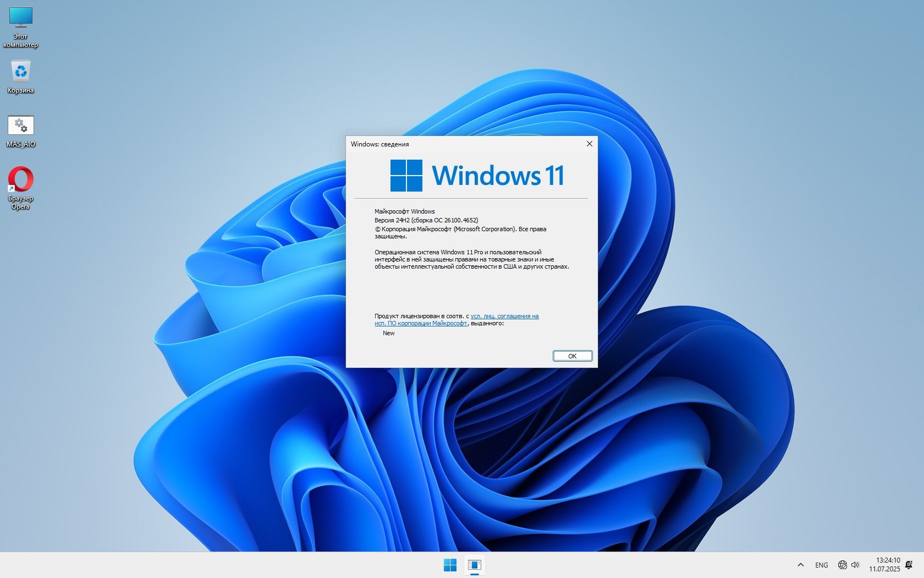
Task: Select the Браузер Opera desktop shortcut
Action: 21,188
